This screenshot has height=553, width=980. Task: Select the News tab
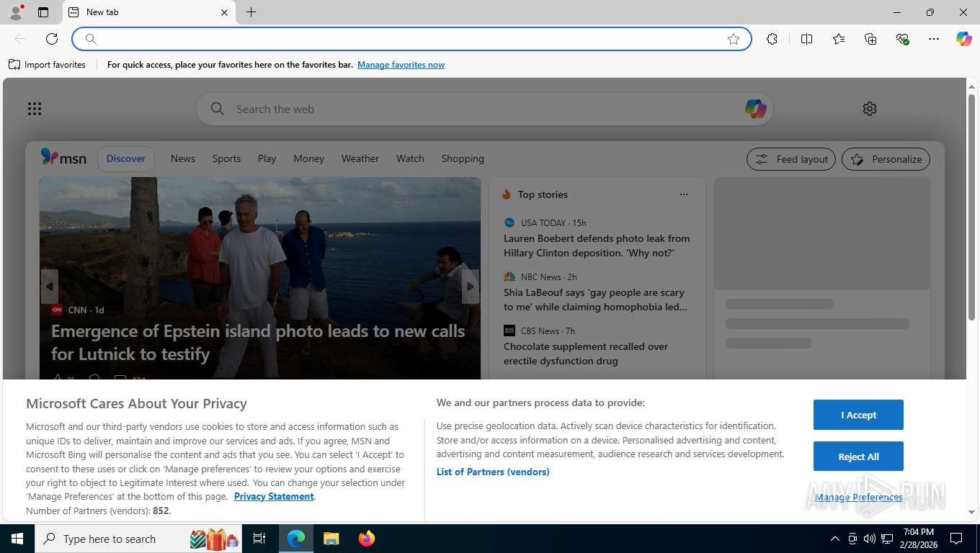[x=183, y=158]
